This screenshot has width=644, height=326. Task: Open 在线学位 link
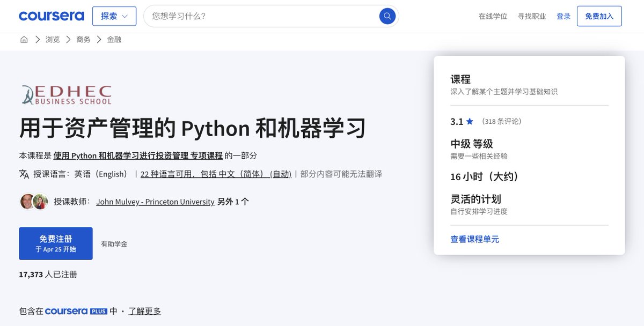pyautogui.click(x=493, y=16)
